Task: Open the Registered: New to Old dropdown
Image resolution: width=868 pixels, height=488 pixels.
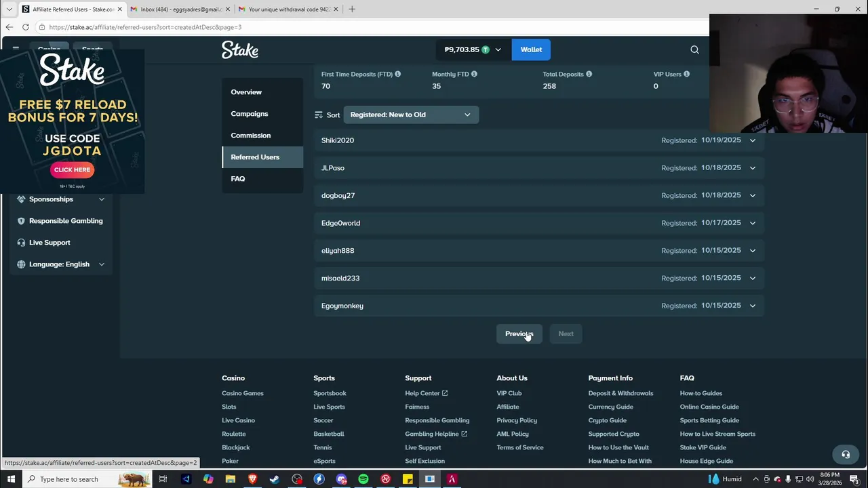Action: 411,115
